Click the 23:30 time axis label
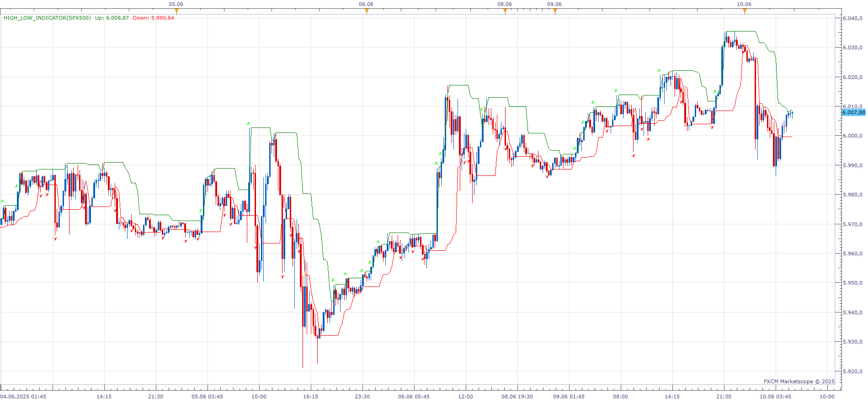This screenshot has height=402, width=868. (362, 397)
